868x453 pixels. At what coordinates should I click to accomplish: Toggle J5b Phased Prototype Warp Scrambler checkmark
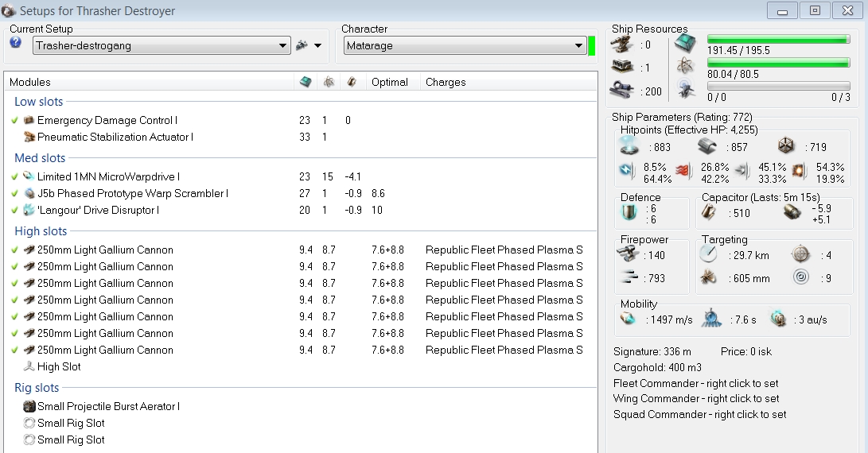(14, 193)
